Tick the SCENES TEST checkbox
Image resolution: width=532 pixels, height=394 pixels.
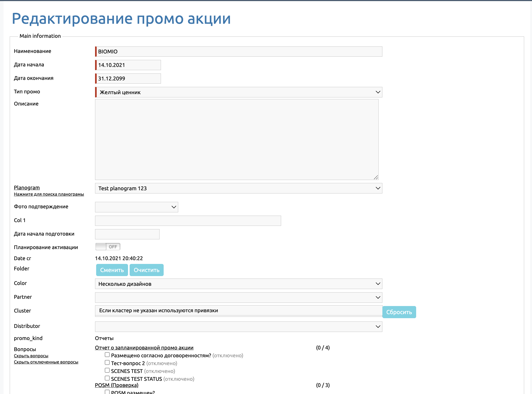coord(107,371)
